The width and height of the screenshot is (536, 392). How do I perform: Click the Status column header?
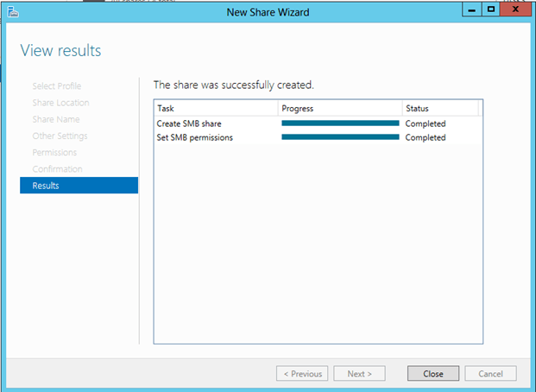tap(440, 109)
